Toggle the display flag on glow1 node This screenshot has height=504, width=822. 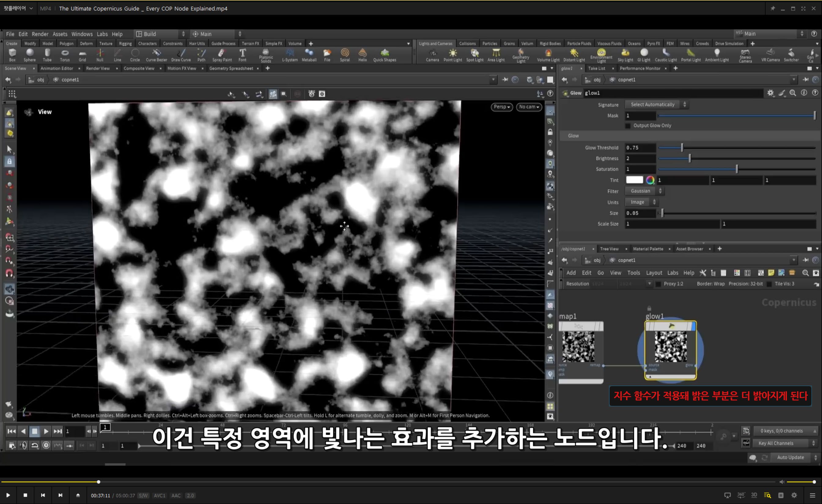pos(694,326)
